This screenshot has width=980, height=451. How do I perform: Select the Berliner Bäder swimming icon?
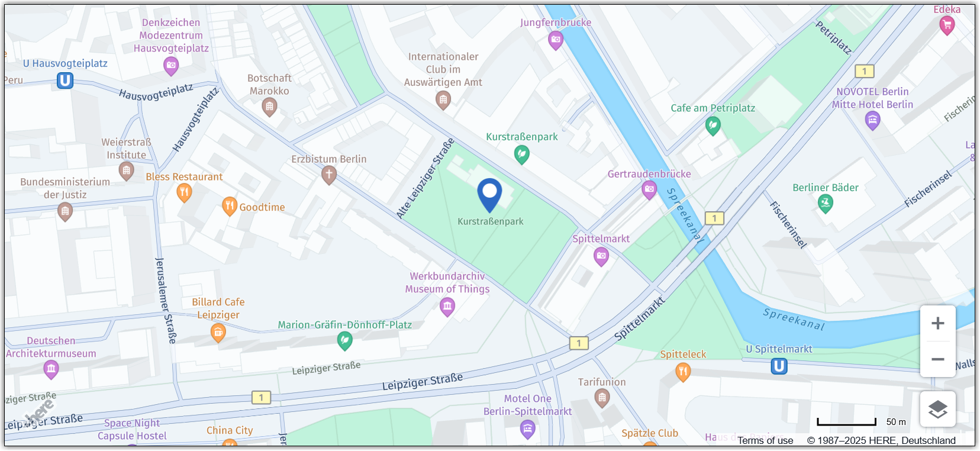point(825,204)
